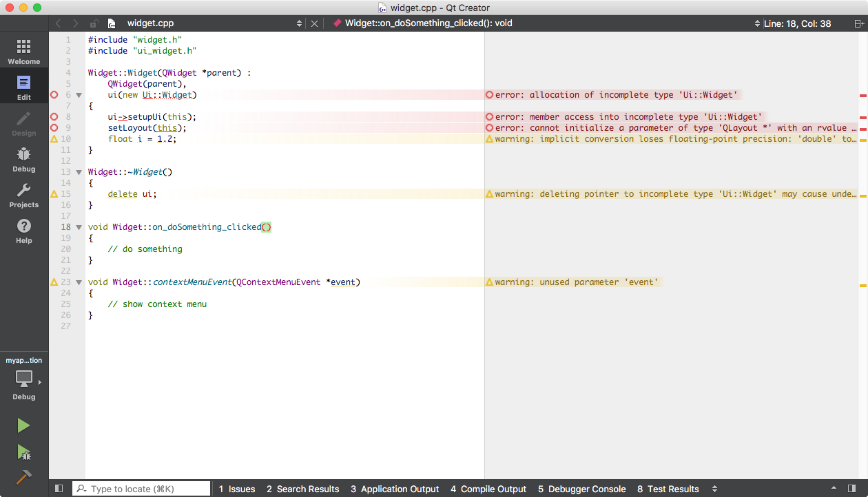Screen dimensions: 868x497
Task: Click the green Run button
Action: [24, 425]
